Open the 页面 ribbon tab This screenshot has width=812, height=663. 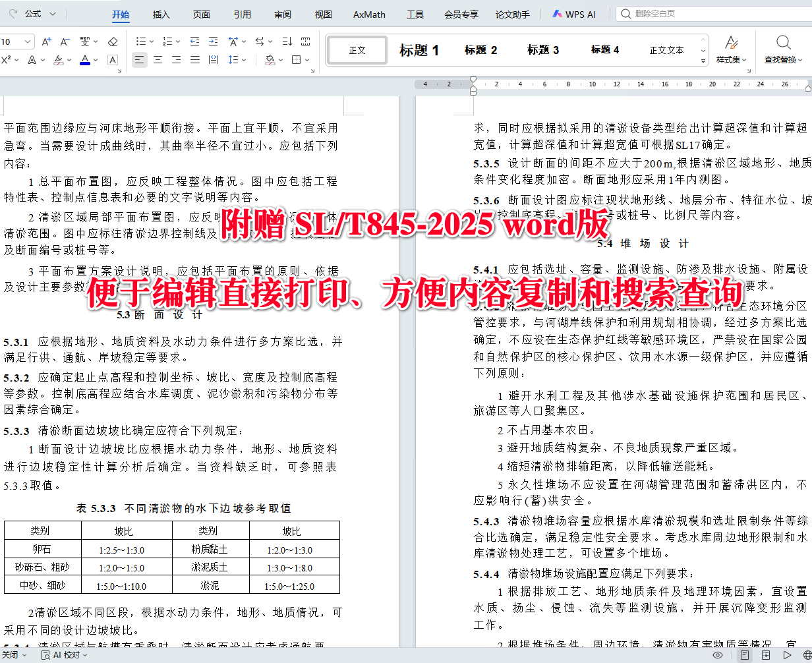[x=202, y=14]
